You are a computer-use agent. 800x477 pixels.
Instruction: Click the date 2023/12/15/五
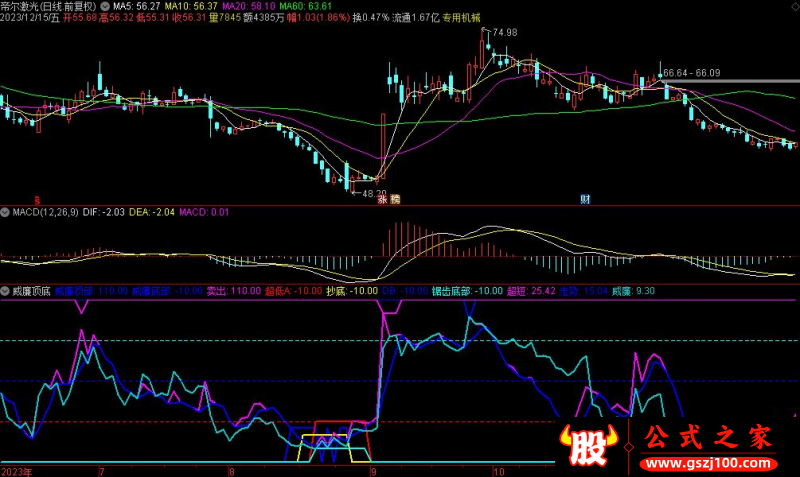(30, 17)
